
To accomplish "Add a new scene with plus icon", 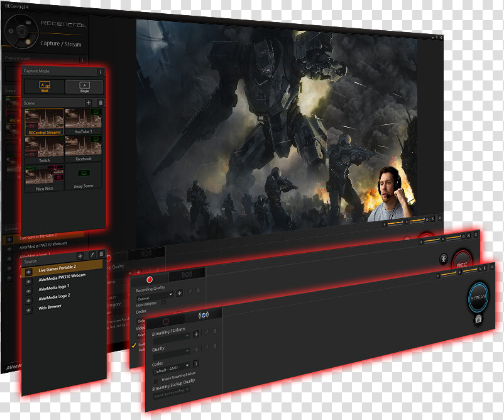I will tap(89, 102).
